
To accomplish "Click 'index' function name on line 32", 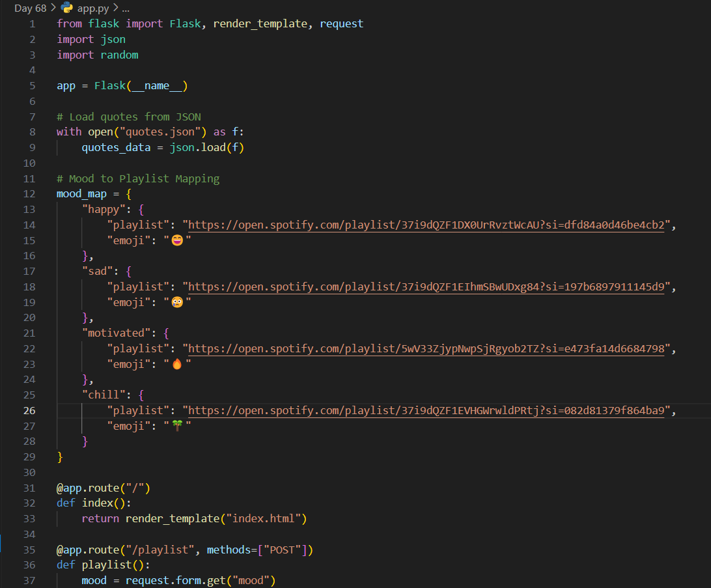I will click(x=98, y=503).
